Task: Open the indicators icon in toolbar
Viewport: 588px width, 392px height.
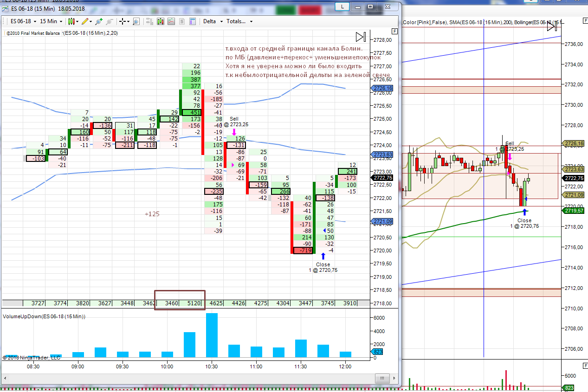Action: point(171,21)
